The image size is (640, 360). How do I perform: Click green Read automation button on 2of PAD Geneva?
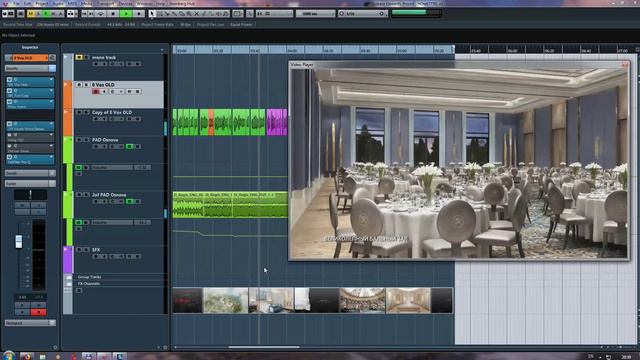[x=130, y=202]
